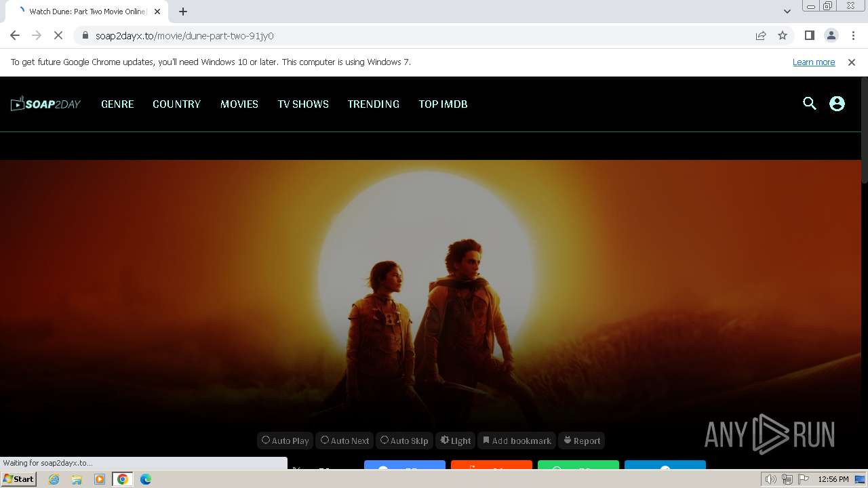Click the network tray icon
This screenshot has width=868, height=488.
coord(787,479)
